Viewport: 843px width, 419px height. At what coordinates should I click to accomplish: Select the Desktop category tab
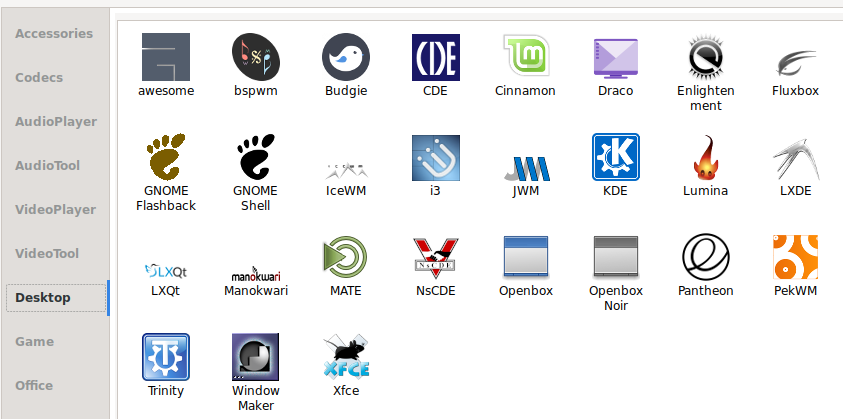point(56,297)
